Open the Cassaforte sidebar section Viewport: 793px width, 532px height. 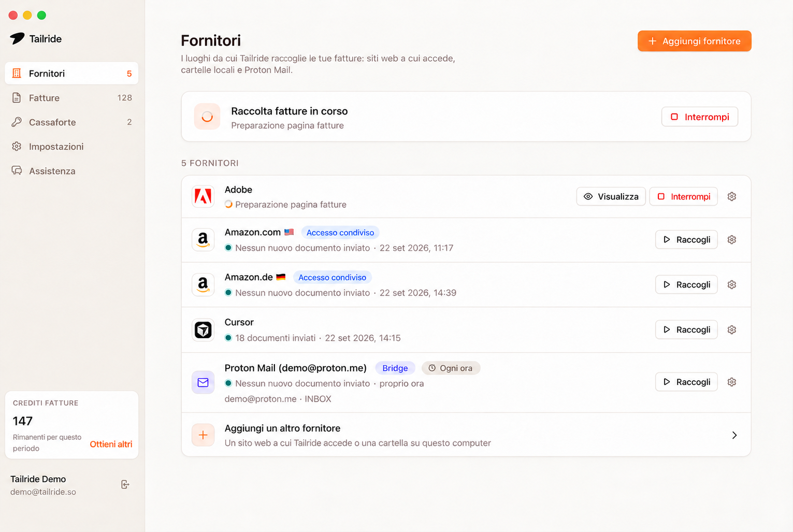(x=71, y=122)
